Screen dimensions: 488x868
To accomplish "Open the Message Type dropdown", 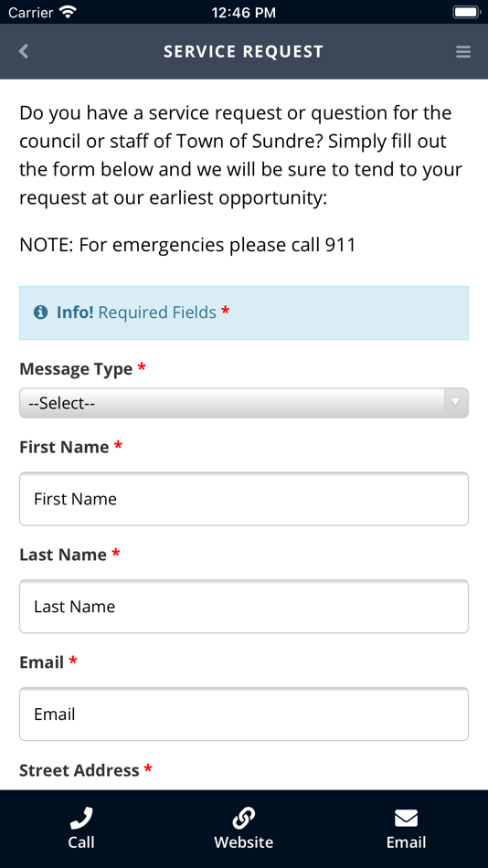I will click(244, 403).
